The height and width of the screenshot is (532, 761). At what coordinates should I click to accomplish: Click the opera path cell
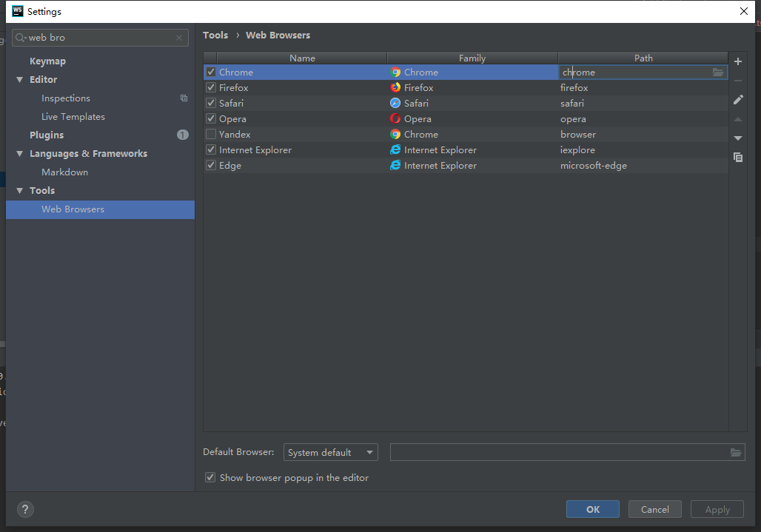coord(643,119)
